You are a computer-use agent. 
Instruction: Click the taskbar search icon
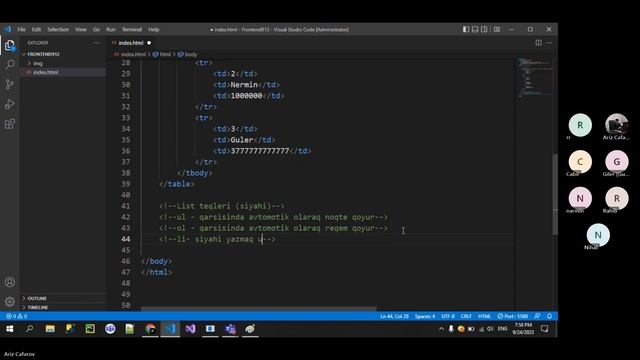(29, 329)
